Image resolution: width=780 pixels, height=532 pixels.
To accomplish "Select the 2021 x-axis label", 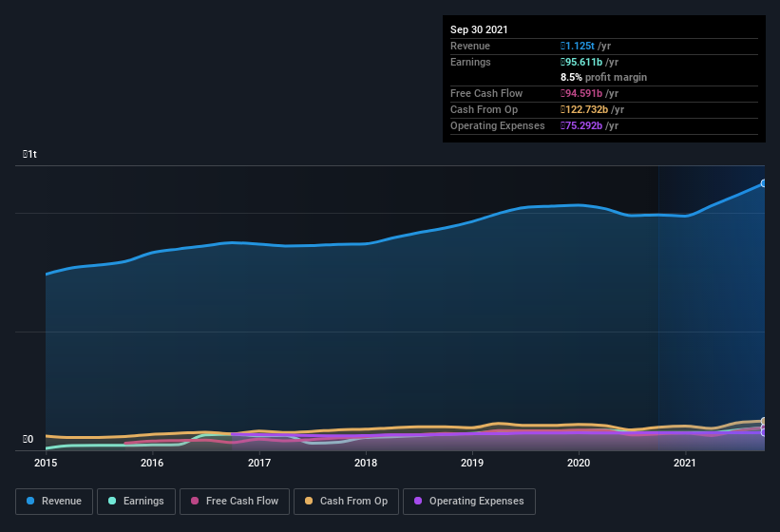I will tap(685, 463).
